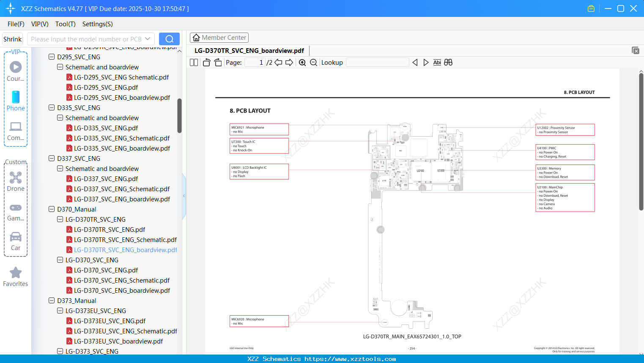The height and width of the screenshot is (363, 644).
Task: Click inside the Lookup text field
Action: click(x=378, y=62)
